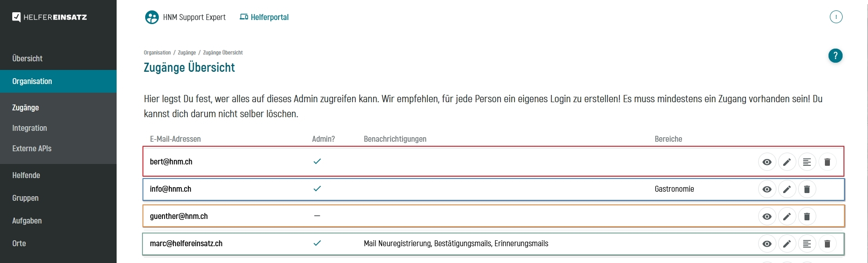Edit guenther@hnm.ch using the pencil icon

coord(787,217)
